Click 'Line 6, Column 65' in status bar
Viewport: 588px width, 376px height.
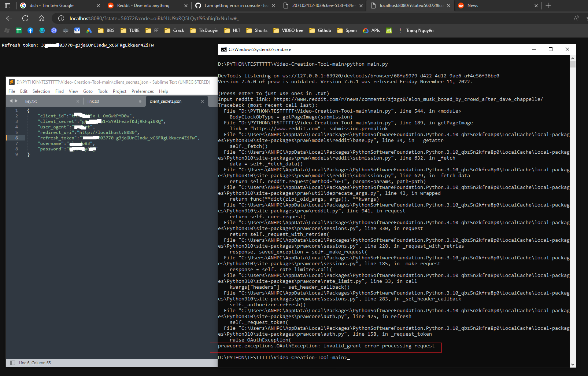(35, 363)
